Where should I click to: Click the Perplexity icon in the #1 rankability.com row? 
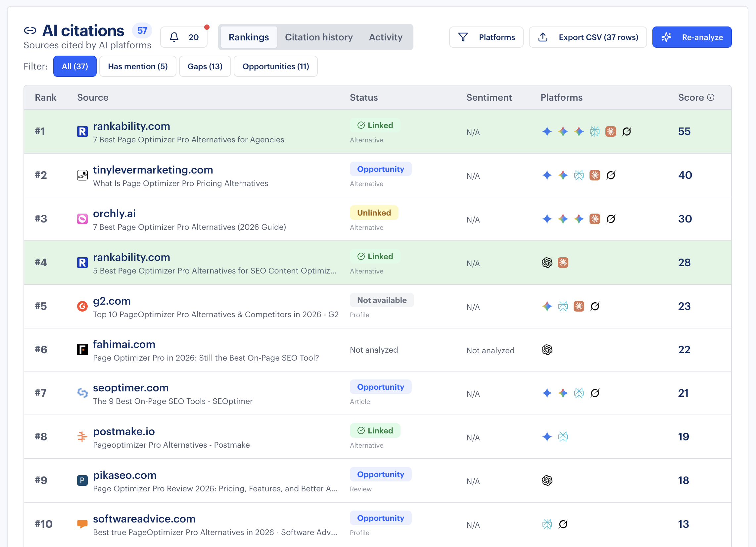pyautogui.click(x=595, y=132)
